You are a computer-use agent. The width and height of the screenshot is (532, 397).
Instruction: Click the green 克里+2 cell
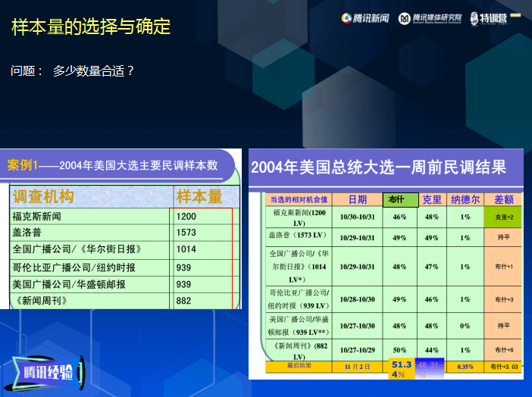pos(502,217)
